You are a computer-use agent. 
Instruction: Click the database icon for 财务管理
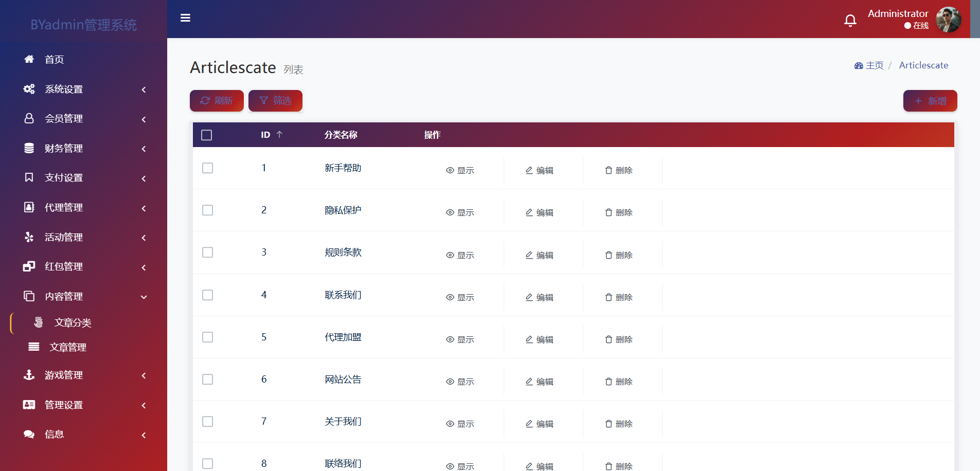click(29, 148)
